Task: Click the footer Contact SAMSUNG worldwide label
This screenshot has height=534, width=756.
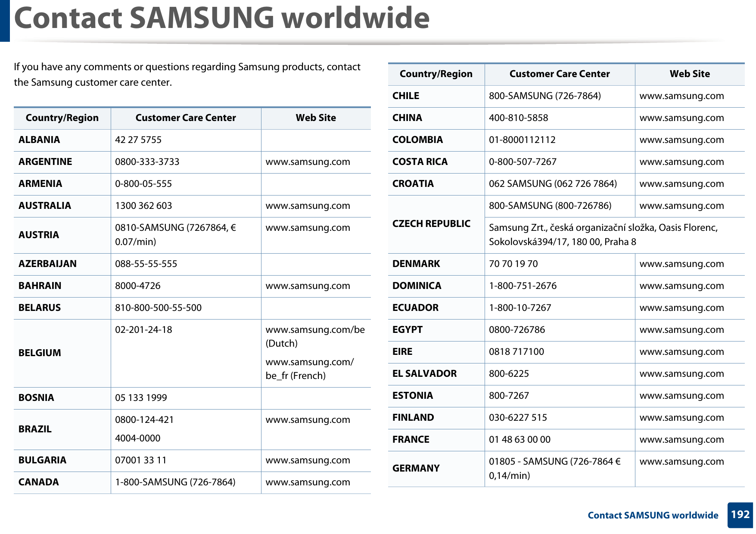Action: click(653, 515)
